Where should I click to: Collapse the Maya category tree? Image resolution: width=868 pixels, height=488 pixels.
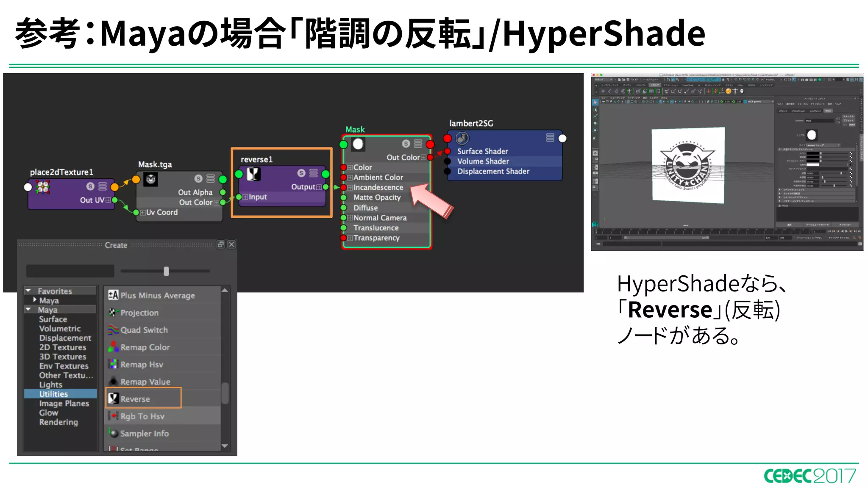pos(28,309)
